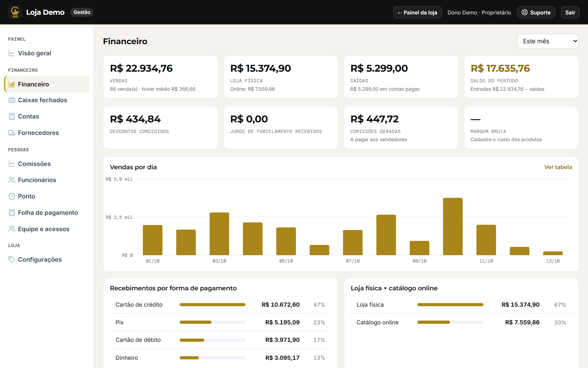Click the Saldo do período value R$ 17.635,76
The image size is (588, 368).
[500, 68]
